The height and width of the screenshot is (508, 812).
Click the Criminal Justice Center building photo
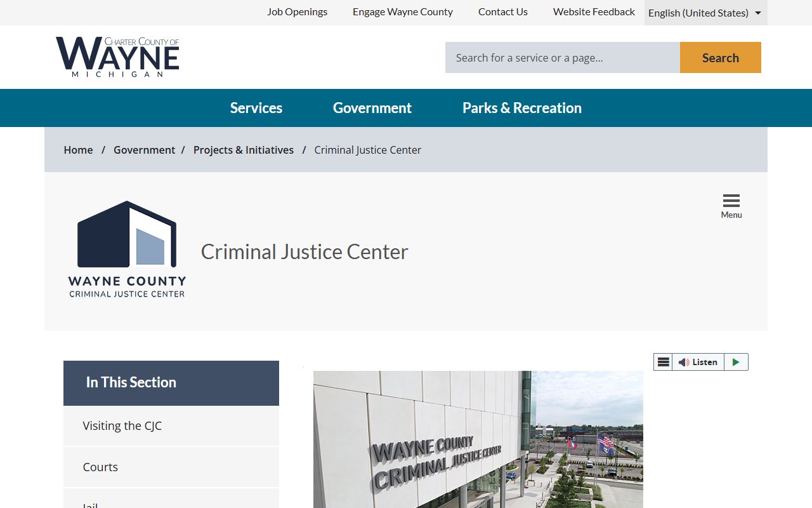[x=478, y=439]
